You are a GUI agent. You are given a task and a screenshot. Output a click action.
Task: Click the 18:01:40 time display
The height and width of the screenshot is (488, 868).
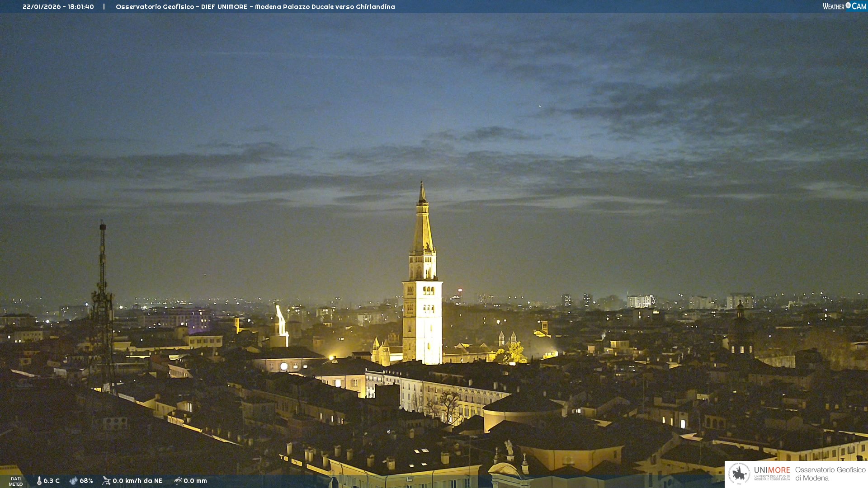(81, 7)
